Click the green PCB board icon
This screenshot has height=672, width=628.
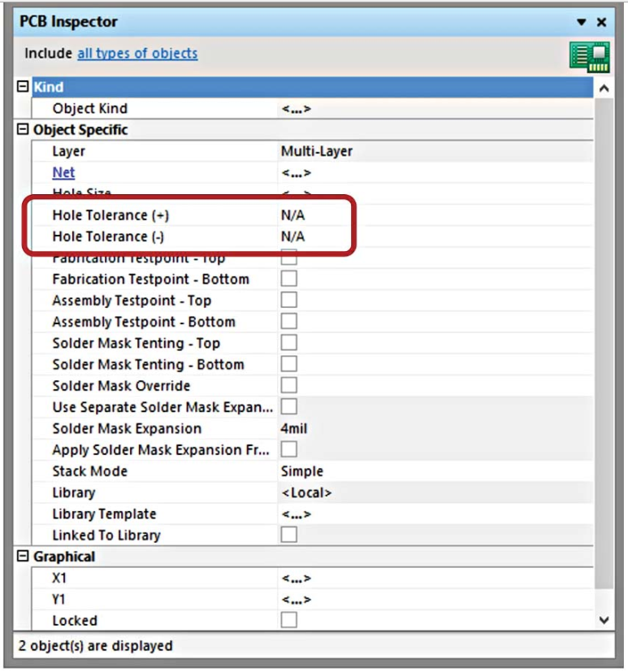click(x=589, y=55)
